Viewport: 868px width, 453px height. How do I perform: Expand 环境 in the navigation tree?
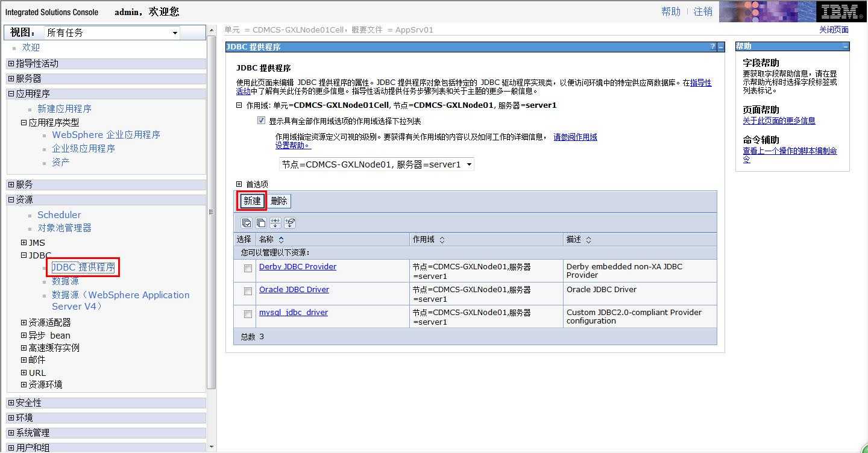(x=11, y=417)
